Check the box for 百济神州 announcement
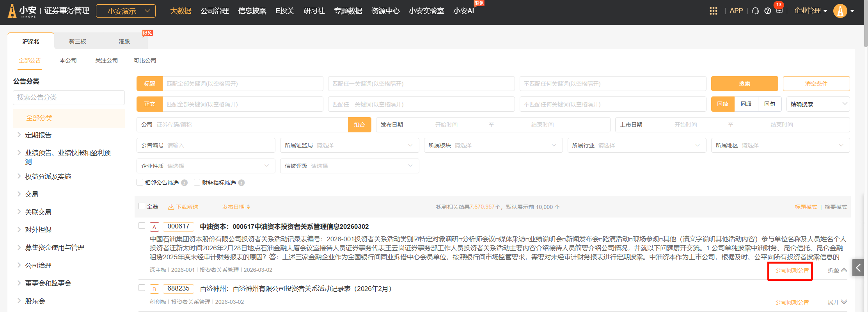This screenshot has width=868, height=312. click(x=142, y=288)
